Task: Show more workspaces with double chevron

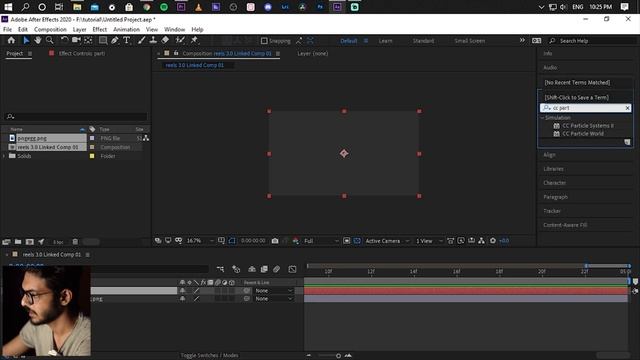Action: click(x=522, y=40)
